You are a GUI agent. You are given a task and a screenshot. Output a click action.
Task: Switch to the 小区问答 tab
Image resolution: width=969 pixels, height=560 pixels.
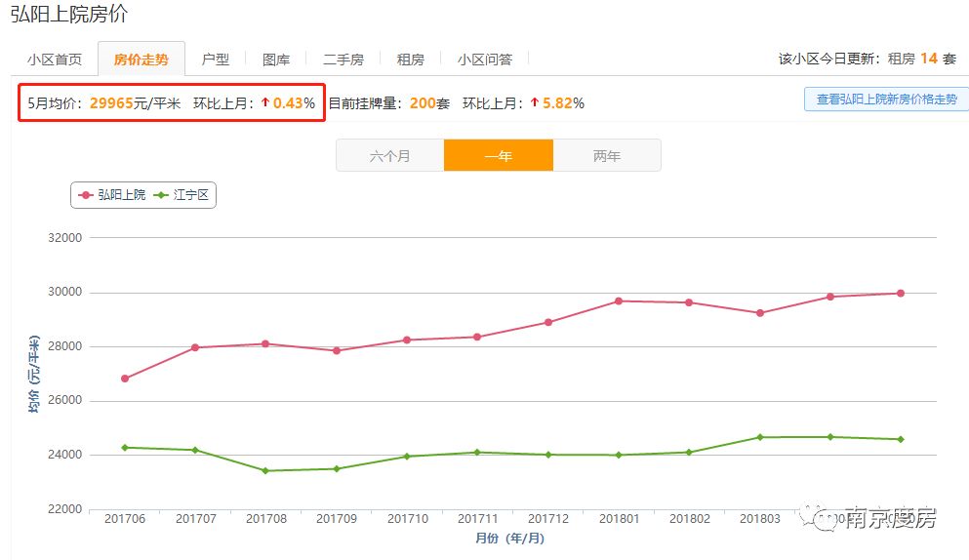[x=485, y=60]
